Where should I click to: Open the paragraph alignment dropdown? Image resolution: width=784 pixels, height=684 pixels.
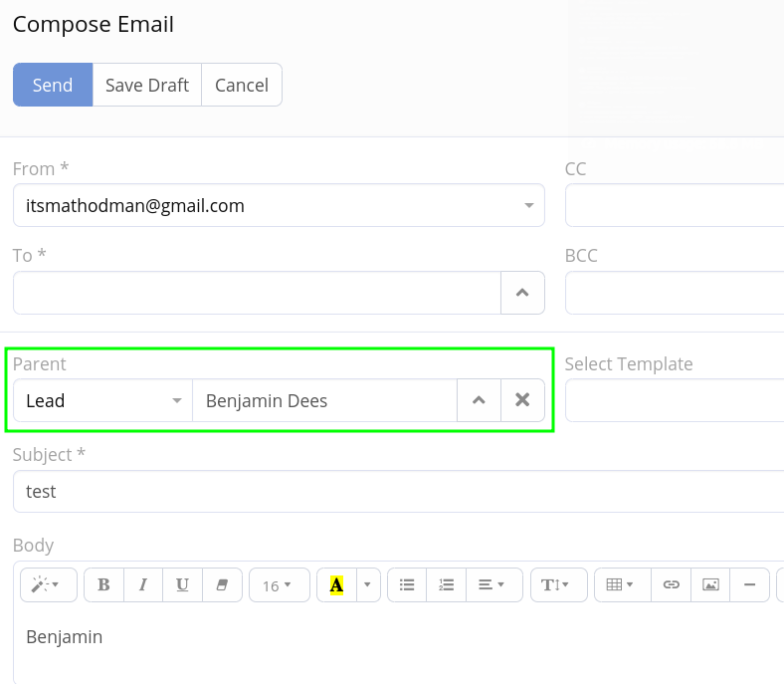[492, 585]
